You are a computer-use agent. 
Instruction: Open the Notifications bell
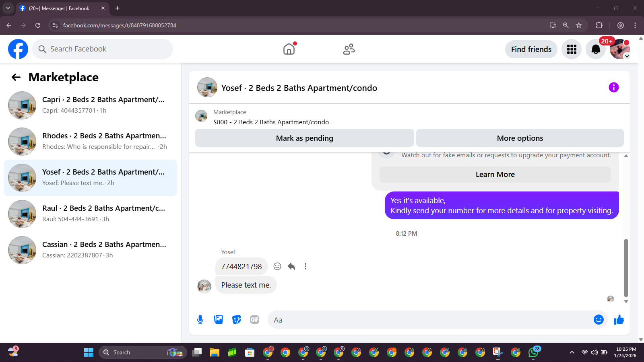tap(596, 49)
